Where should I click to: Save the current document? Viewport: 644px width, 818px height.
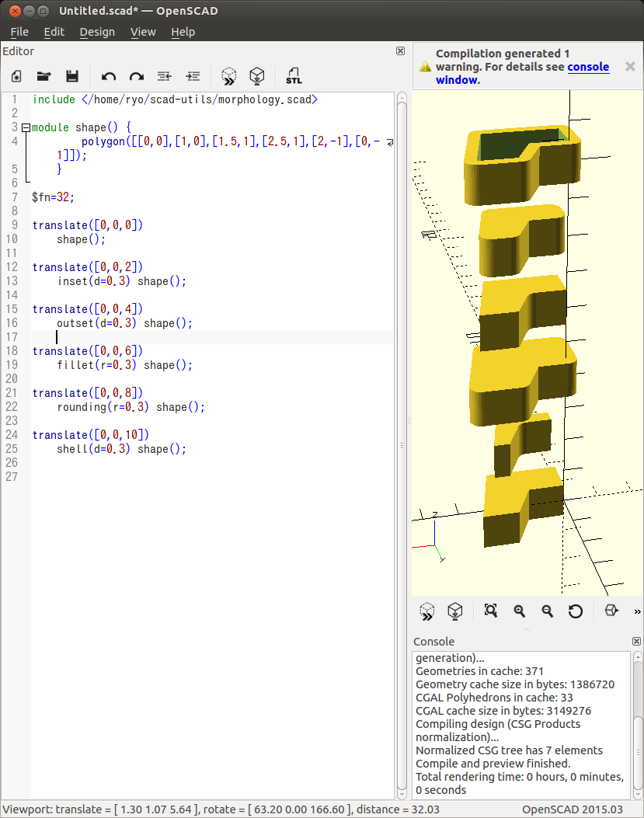pyautogui.click(x=72, y=75)
